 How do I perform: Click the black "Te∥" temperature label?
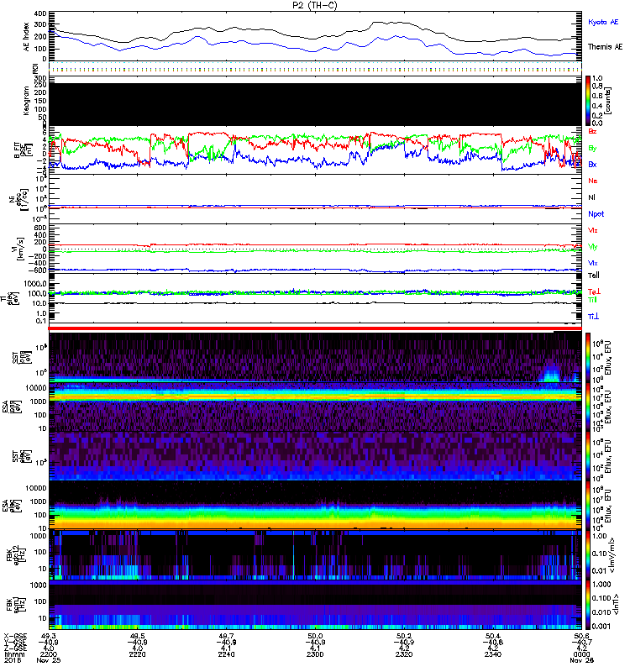coord(594,276)
